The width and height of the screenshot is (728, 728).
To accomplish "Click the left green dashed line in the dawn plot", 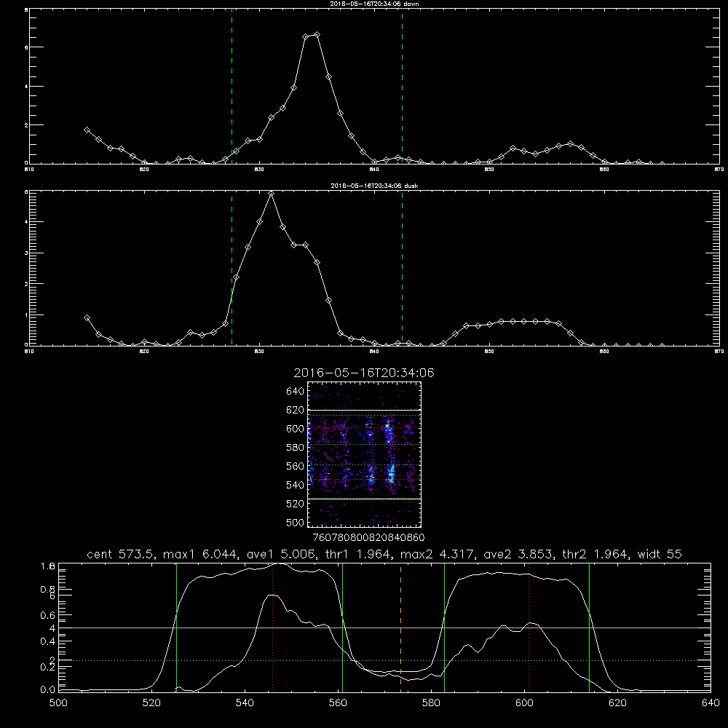I will pos(232,86).
